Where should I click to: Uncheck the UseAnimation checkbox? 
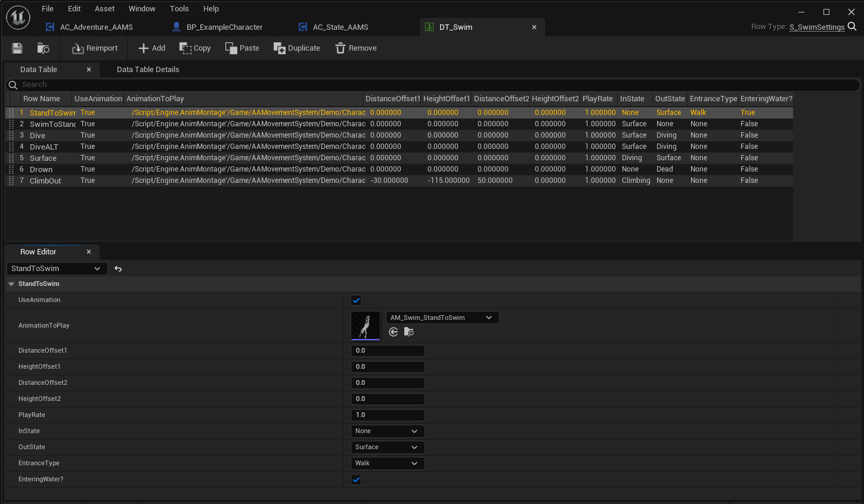[356, 300]
